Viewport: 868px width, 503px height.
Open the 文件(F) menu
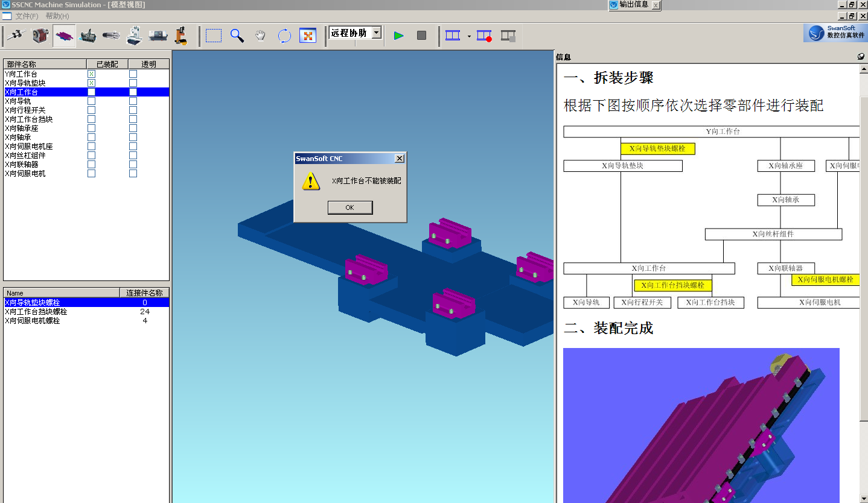coord(27,16)
